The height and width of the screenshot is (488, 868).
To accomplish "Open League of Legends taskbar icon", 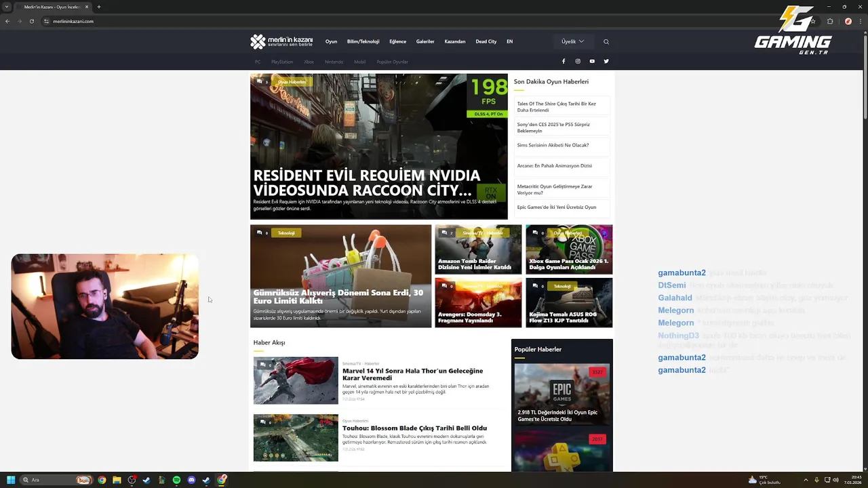I will pyautogui.click(x=161, y=480).
